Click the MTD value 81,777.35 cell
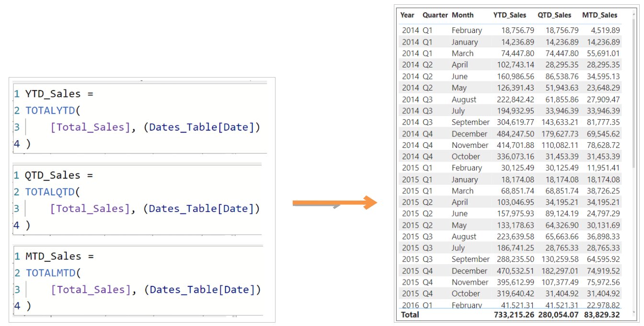 pos(603,122)
